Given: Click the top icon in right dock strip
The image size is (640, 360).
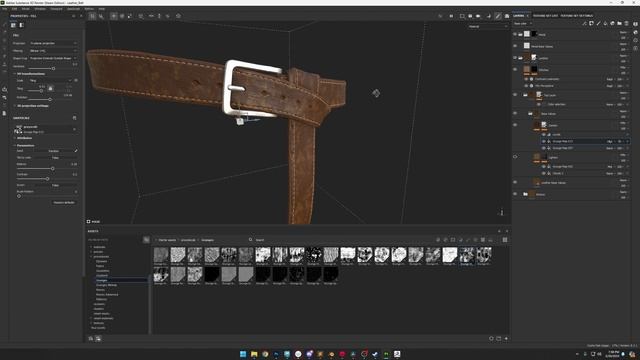Looking at the screenshot, I should pyautogui.click(x=636, y=24).
